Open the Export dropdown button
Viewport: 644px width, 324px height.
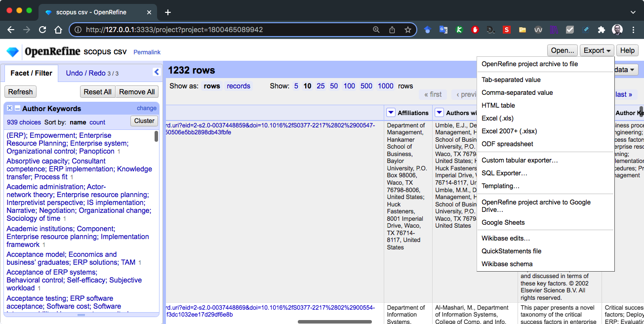click(597, 50)
